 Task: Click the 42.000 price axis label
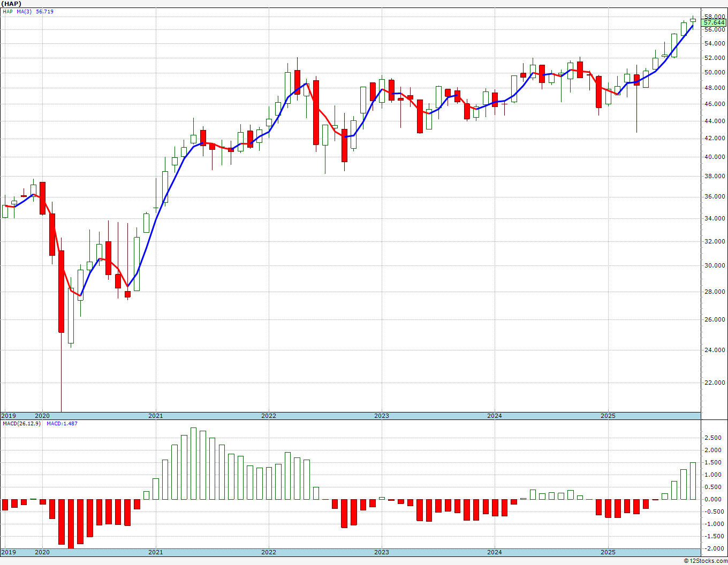point(715,138)
